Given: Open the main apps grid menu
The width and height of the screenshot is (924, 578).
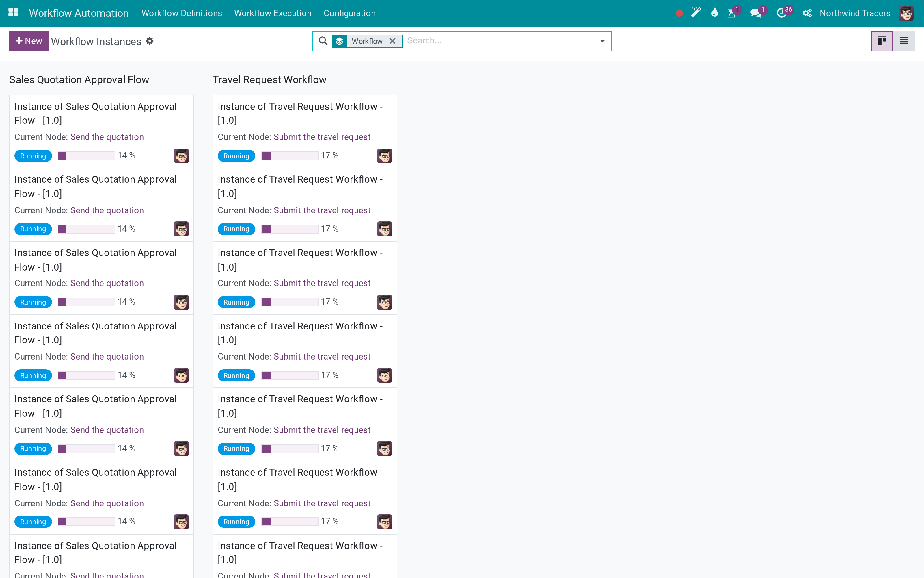Looking at the screenshot, I should [x=13, y=13].
